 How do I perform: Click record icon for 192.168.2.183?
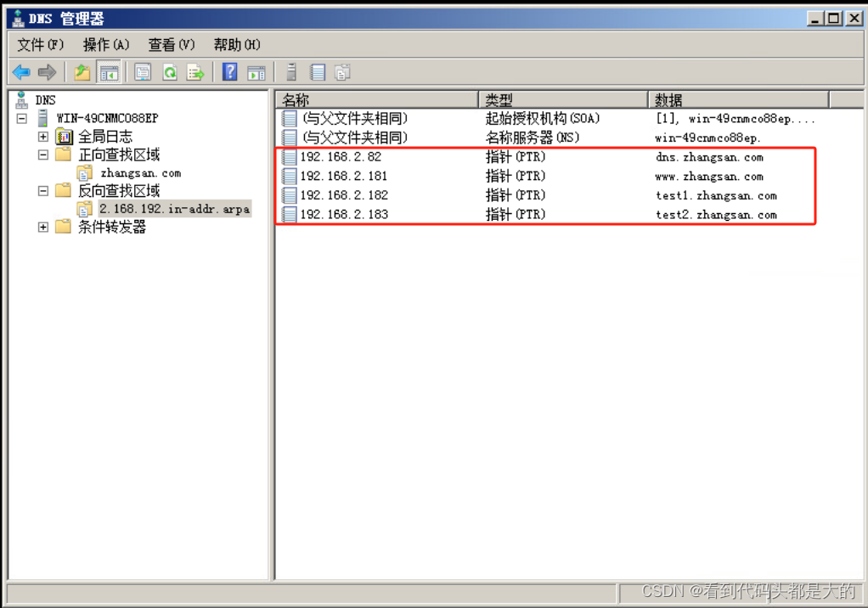pos(290,215)
